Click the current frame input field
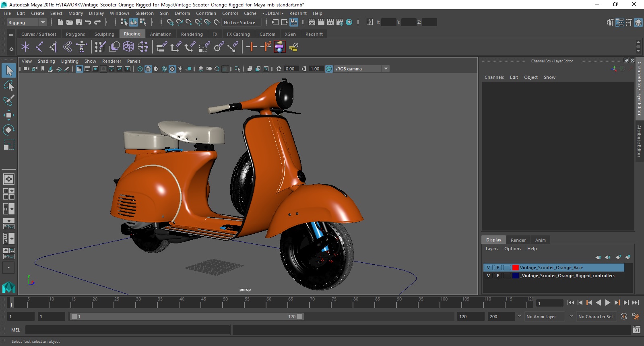 point(549,303)
